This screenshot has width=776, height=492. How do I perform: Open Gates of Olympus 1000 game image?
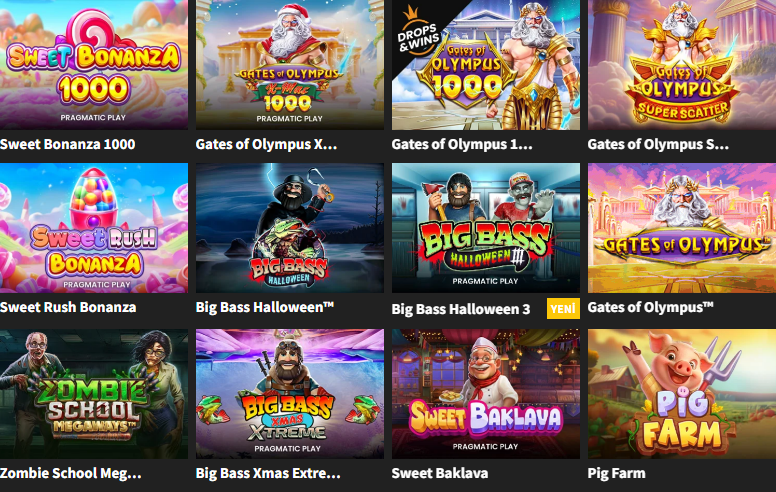(x=485, y=64)
